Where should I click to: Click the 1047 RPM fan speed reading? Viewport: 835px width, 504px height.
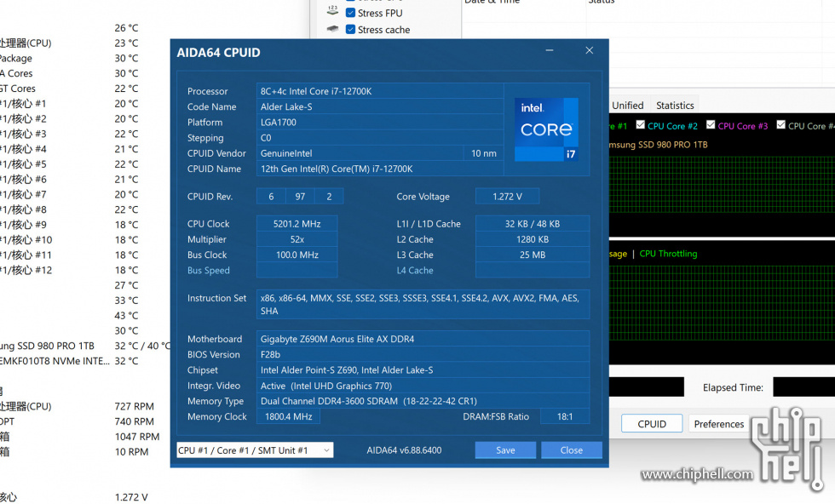137,437
